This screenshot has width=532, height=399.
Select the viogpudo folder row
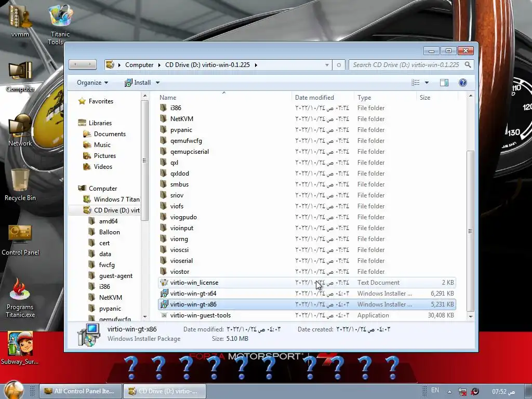point(307,217)
